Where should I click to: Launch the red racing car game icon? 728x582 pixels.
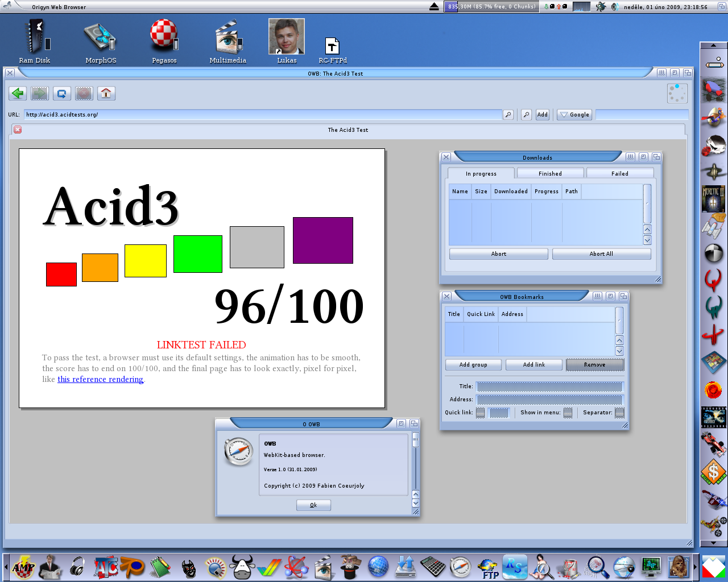pos(714,444)
